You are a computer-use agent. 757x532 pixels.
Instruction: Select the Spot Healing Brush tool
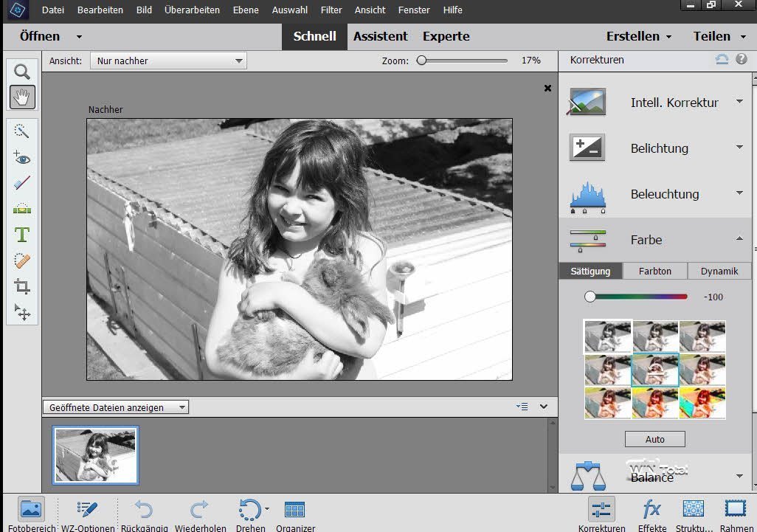(x=22, y=260)
